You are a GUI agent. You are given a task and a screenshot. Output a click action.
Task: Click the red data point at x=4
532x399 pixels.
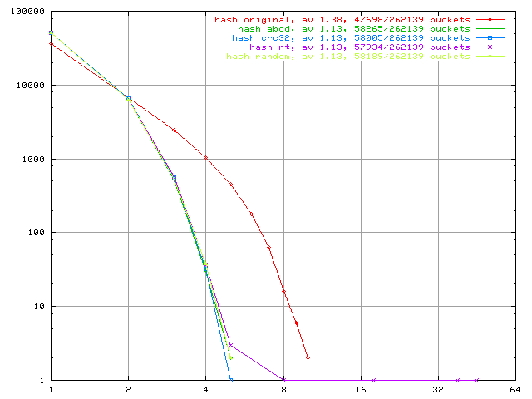point(206,157)
